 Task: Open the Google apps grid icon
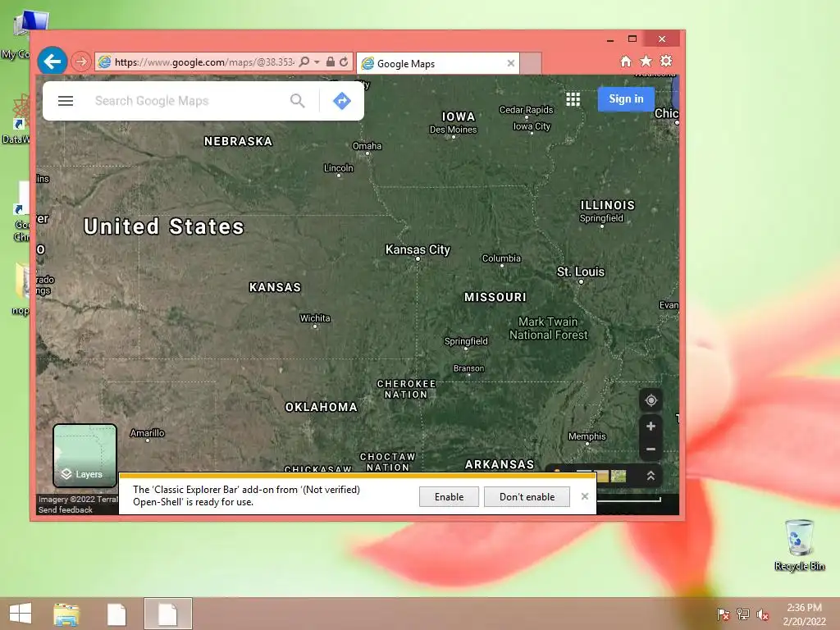tap(573, 99)
